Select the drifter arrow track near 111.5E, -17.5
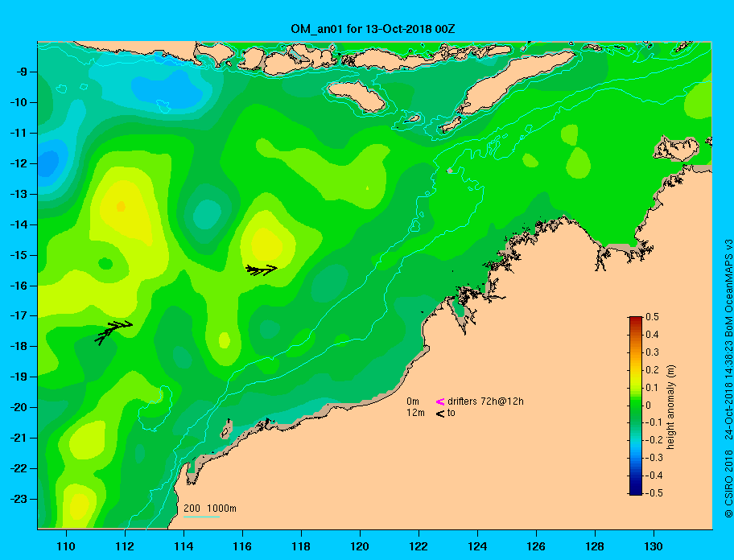Image resolution: width=734 pixels, height=560 pixels. [113, 331]
